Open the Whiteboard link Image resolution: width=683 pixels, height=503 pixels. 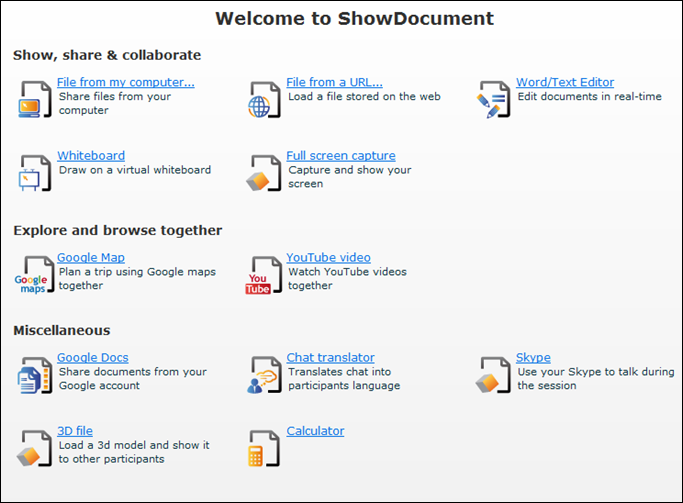(91, 155)
